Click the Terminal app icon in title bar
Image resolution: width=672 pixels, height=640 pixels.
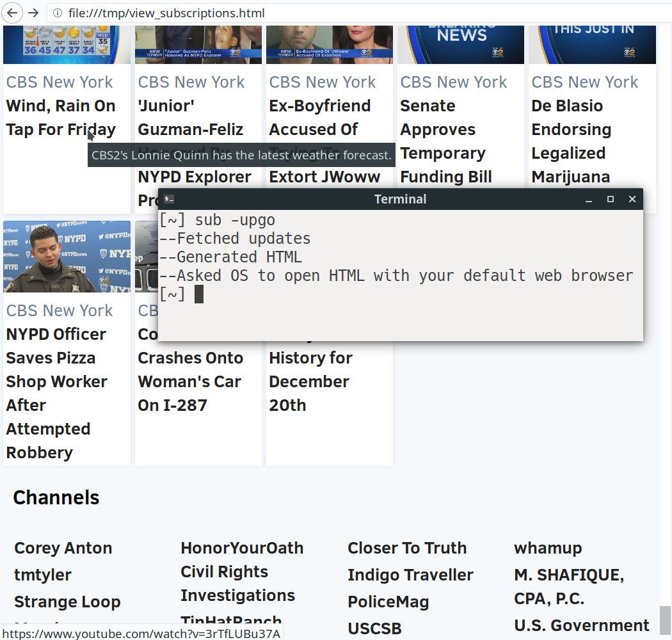tap(169, 199)
